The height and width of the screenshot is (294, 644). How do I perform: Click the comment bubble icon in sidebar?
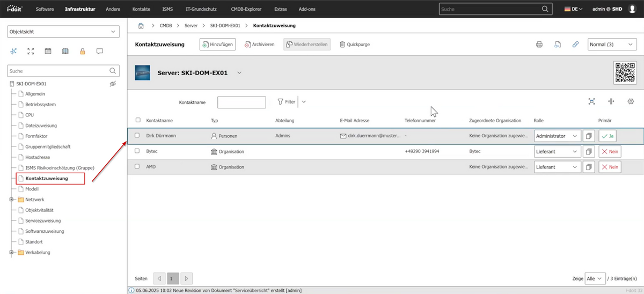tap(99, 52)
